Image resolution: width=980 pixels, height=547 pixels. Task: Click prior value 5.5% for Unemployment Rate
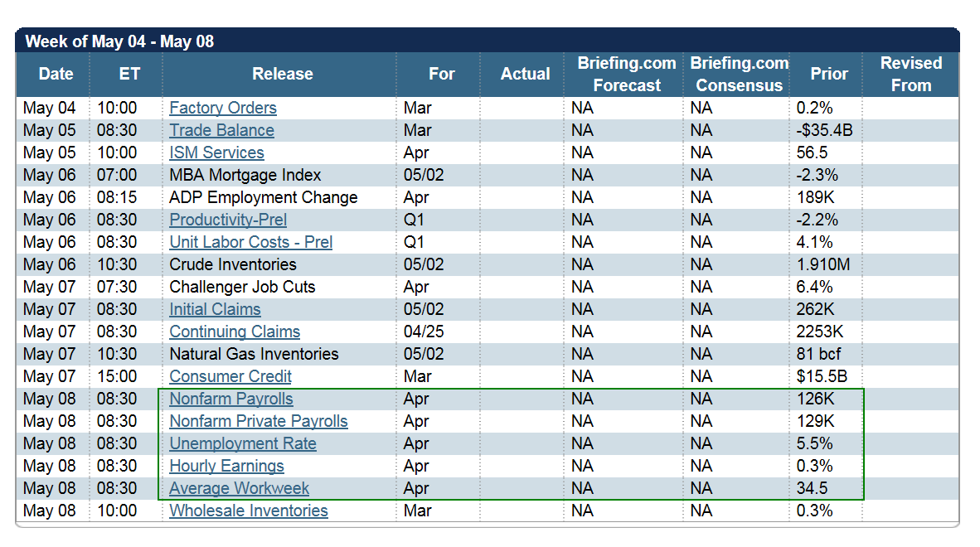(x=814, y=444)
